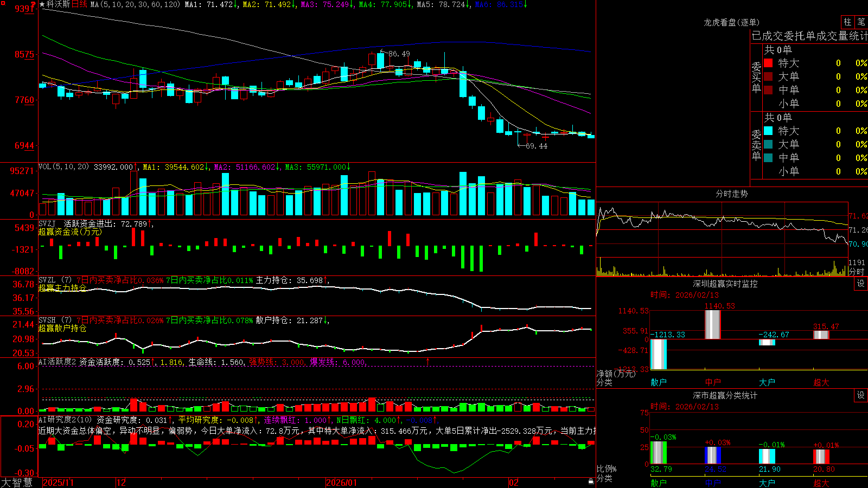This screenshot has width=868, height=488.
Task: Click the 龙虎看盘(逐单) panel title
Action: [x=731, y=22]
